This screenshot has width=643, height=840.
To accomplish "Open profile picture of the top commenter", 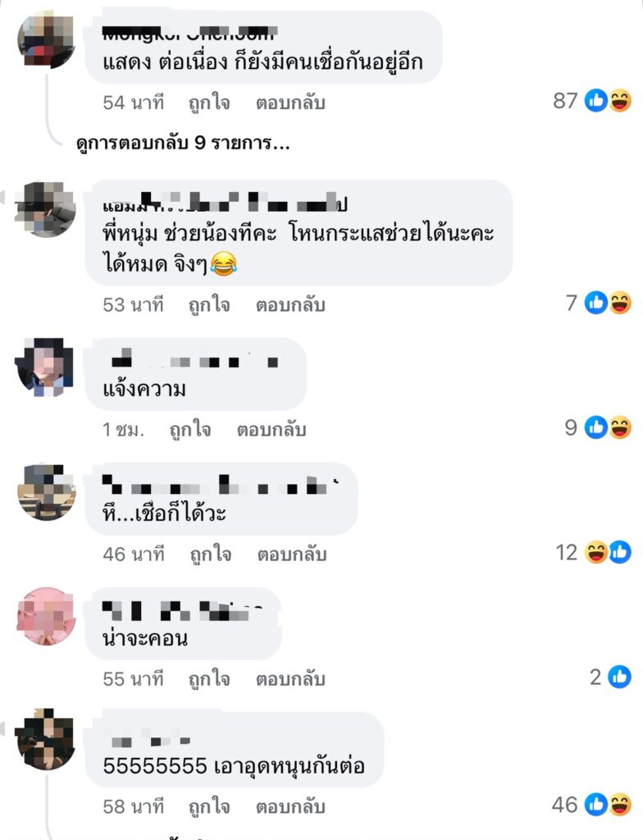I will pos(47,40).
